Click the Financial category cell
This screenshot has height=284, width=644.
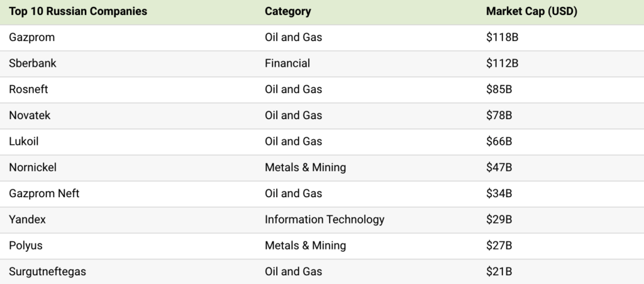pyautogui.click(x=287, y=63)
